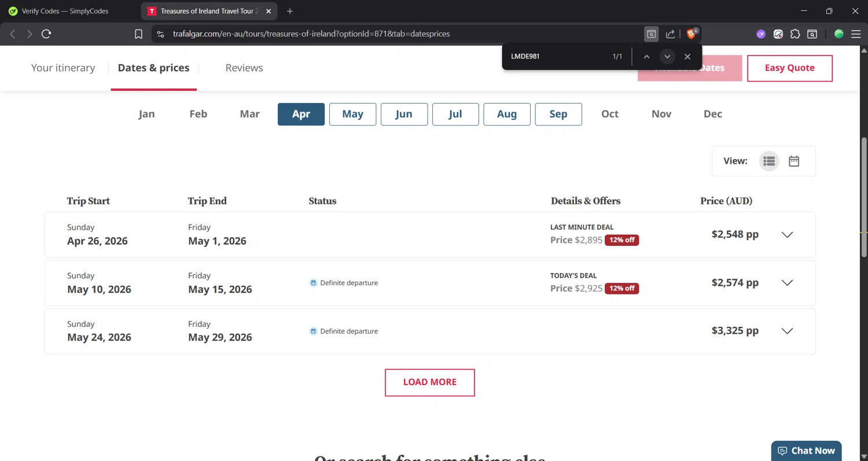Click the page vertical scrollbar thumb

point(864,197)
